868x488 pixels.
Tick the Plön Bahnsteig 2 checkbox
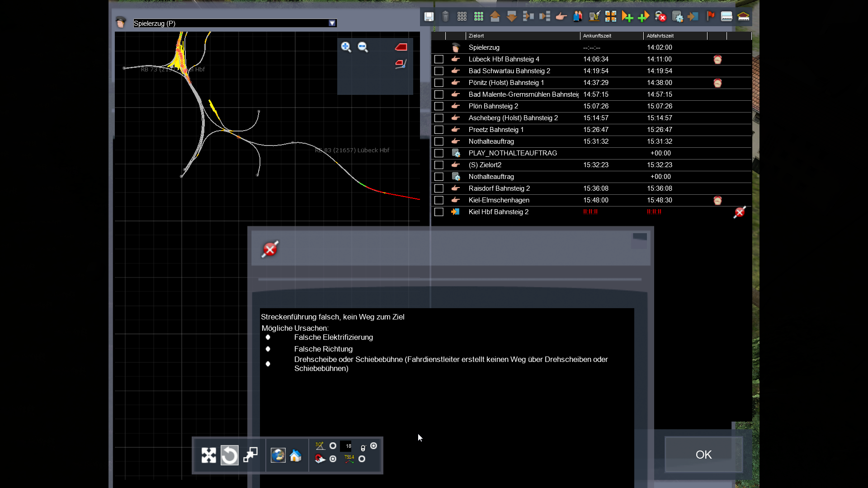coord(439,106)
